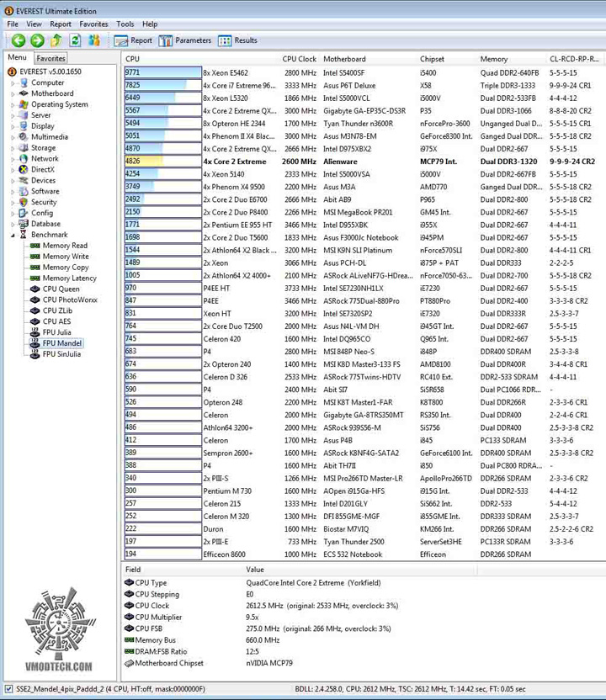This screenshot has width=606, height=700.
Task: Expand the Software tree node
Action: pos(13,191)
